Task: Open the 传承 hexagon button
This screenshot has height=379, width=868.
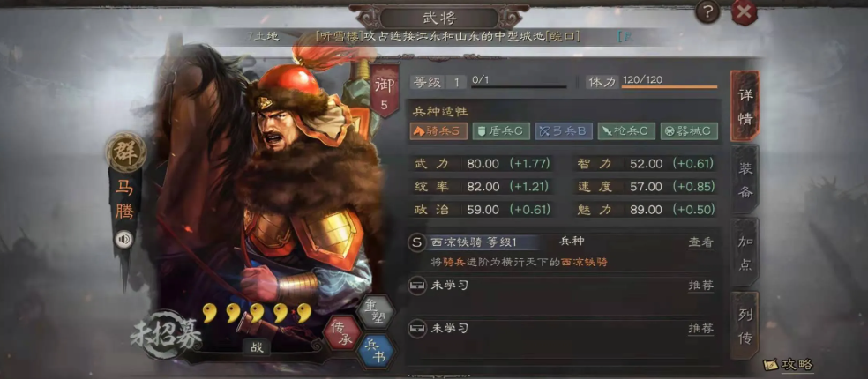Action: [x=341, y=334]
